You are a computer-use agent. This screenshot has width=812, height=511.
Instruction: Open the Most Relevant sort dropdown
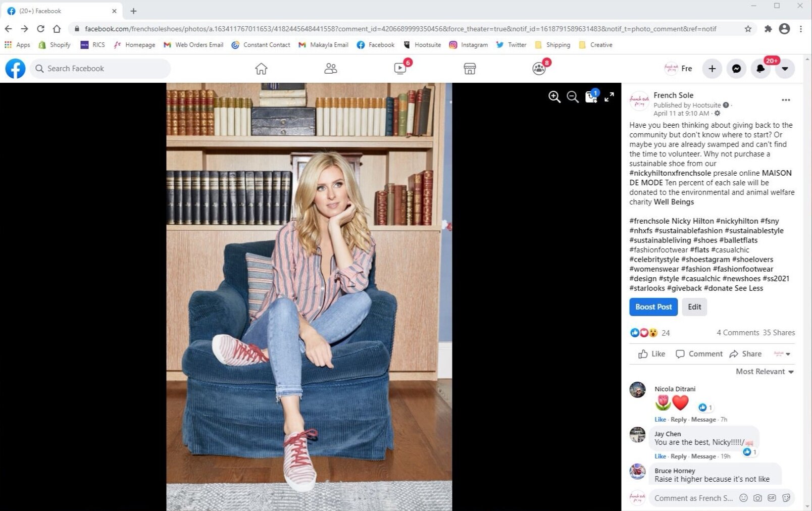765,372
